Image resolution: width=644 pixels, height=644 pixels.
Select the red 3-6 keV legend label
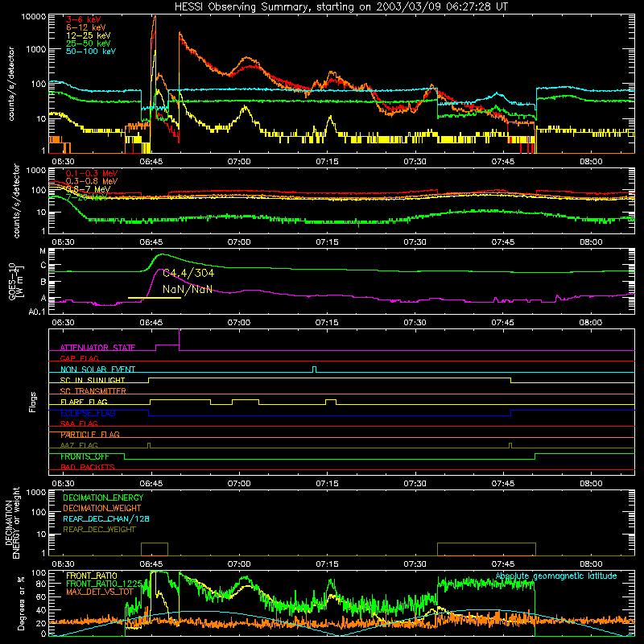pyautogui.click(x=84, y=19)
